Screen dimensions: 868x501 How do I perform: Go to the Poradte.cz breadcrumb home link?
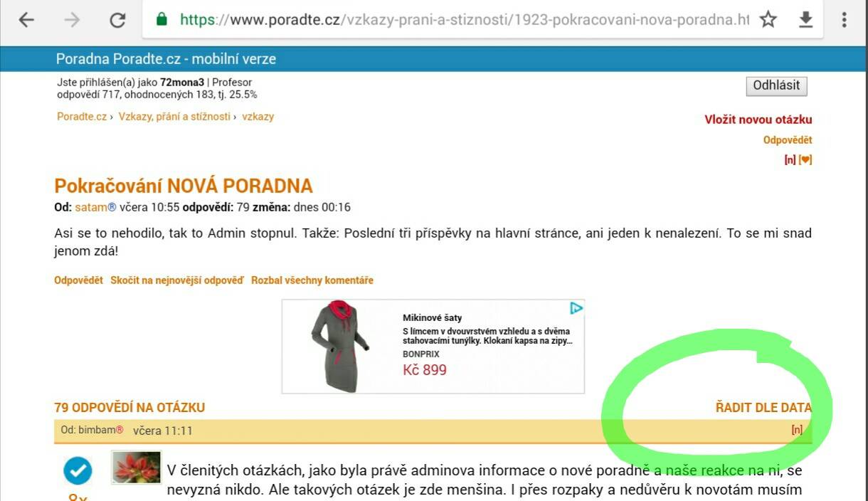click(x=82, y=116)
